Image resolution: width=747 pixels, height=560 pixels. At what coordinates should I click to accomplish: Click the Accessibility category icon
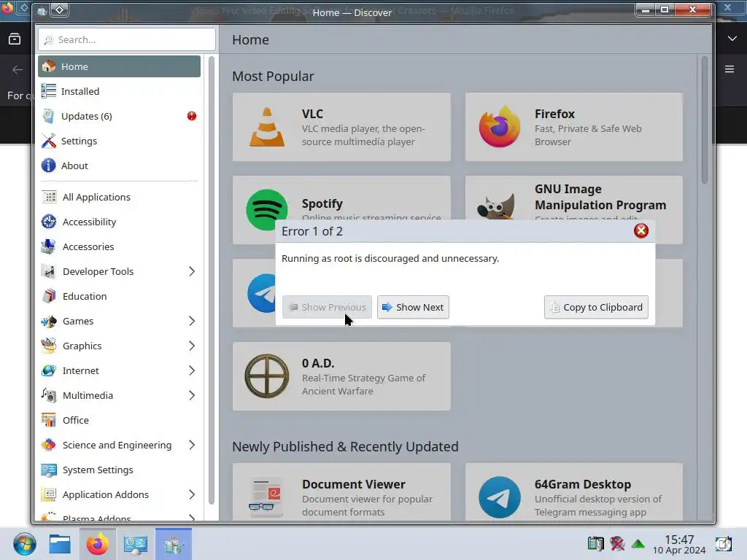(49, 222)
